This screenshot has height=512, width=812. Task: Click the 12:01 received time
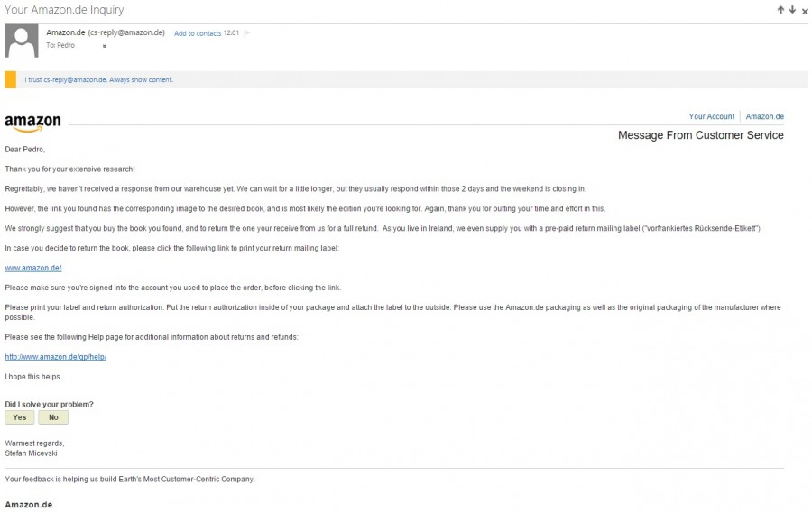(231, 33)
